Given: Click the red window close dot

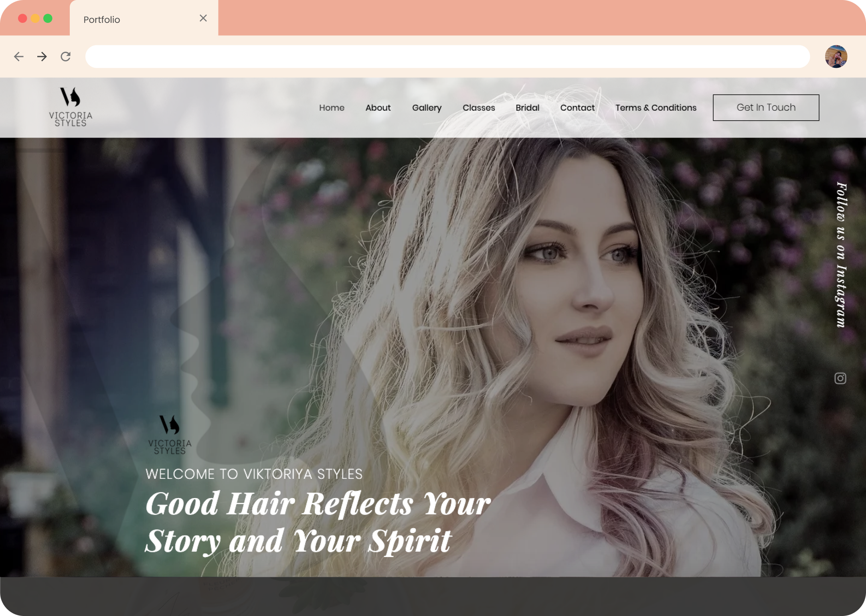Looking at the screenshot, I should tap(23, 18).
